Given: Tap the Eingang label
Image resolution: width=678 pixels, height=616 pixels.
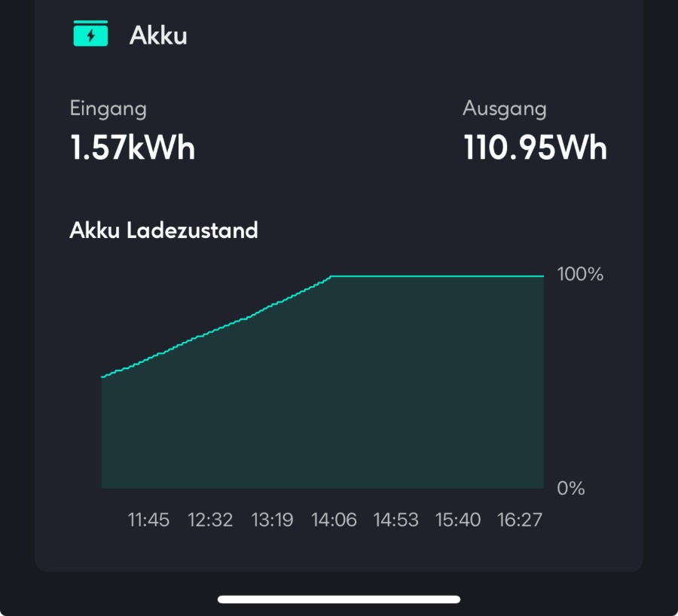Looking at the screenshot, I should tap(108, 109).
